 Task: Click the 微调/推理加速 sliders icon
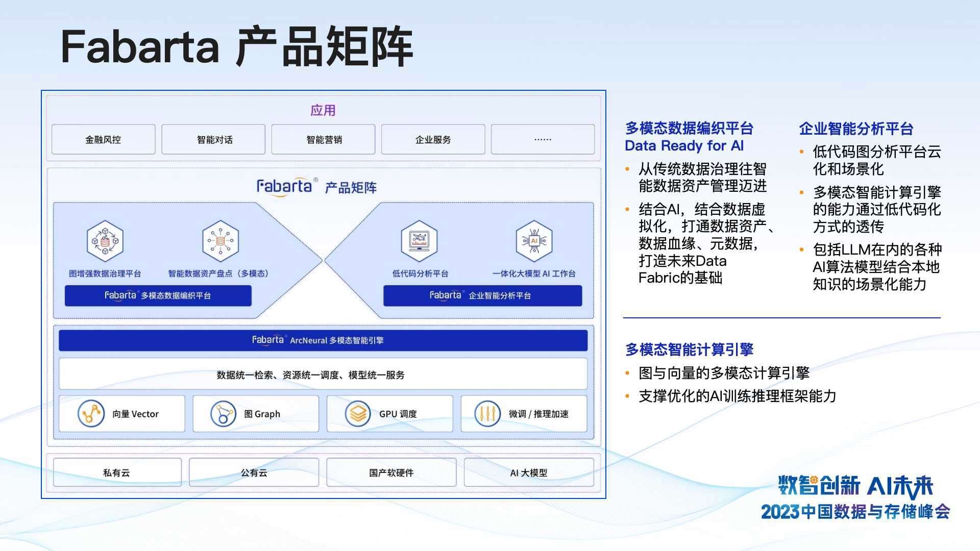487,414
